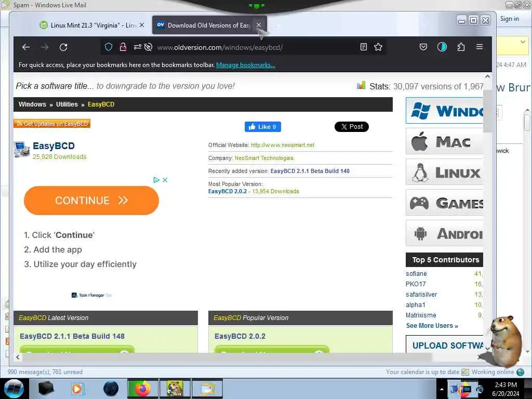Click the orange CONTINUE ad button
This screenshot has height=399, width=532.
coord(91,201)
